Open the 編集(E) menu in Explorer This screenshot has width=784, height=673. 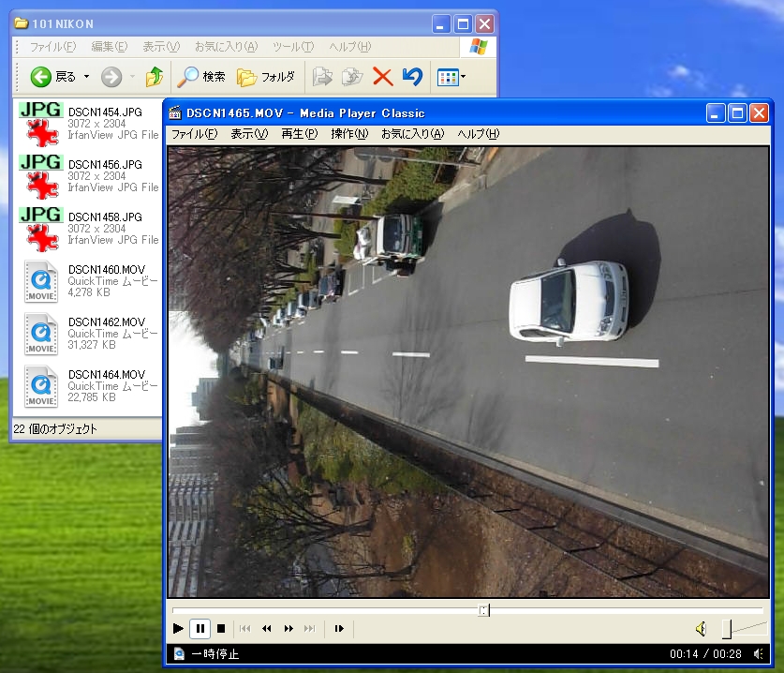click(109, 47)
